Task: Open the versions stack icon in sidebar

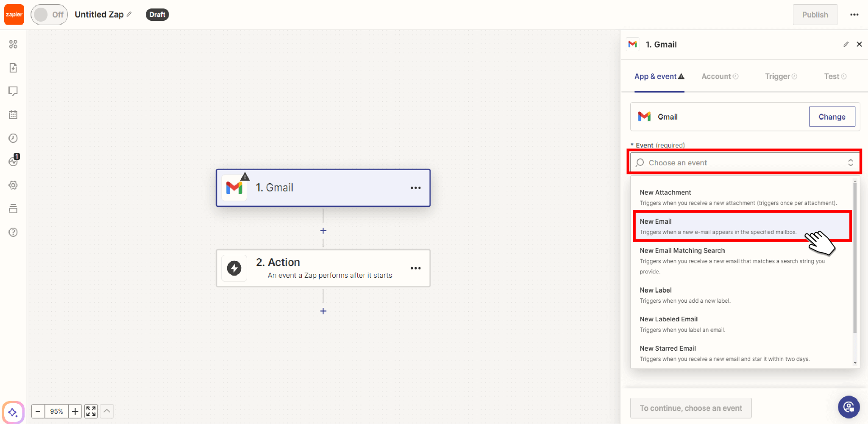Action: click(x=13, y=209)
